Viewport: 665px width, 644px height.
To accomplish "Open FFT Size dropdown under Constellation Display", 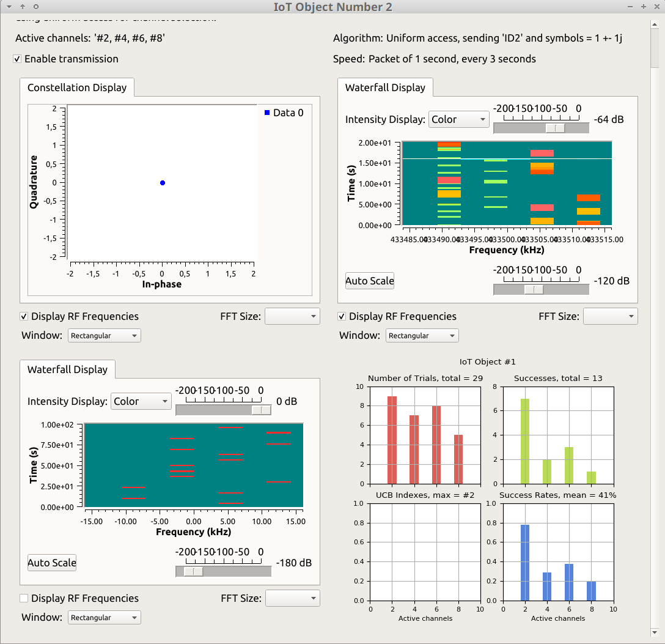I will 292,316.
